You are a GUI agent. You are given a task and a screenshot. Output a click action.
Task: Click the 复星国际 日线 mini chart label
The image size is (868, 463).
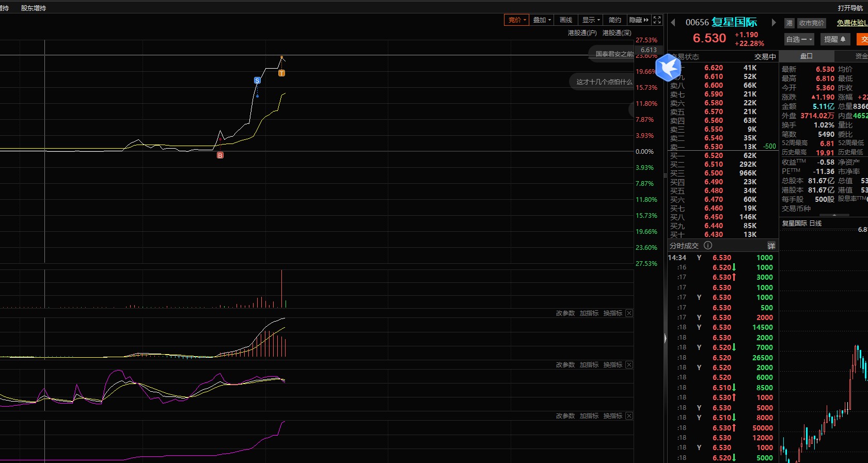click(801, 223)
